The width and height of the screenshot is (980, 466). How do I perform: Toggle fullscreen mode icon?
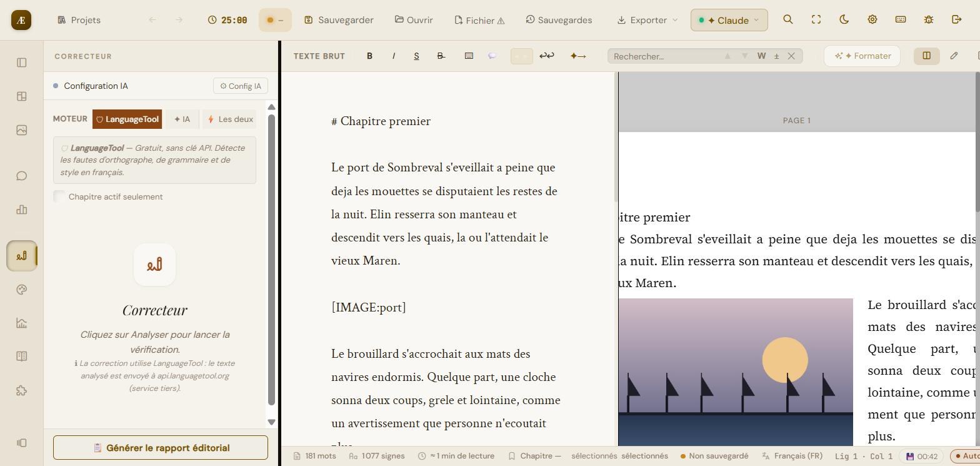816,19
